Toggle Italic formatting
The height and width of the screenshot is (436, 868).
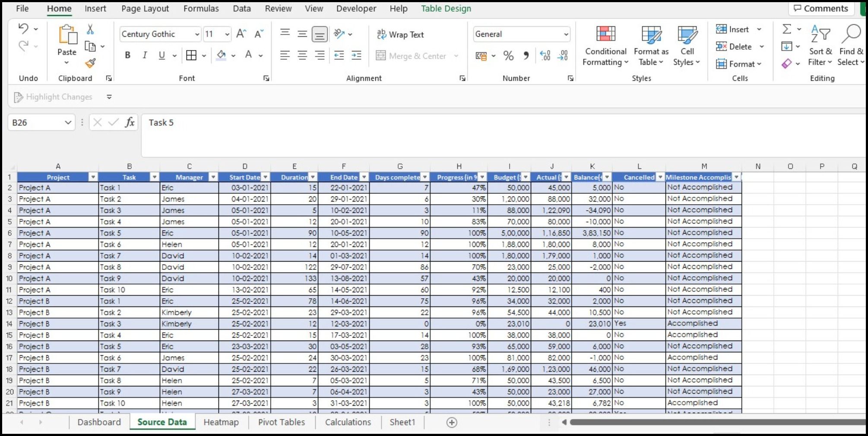click(x=145, y=55)
